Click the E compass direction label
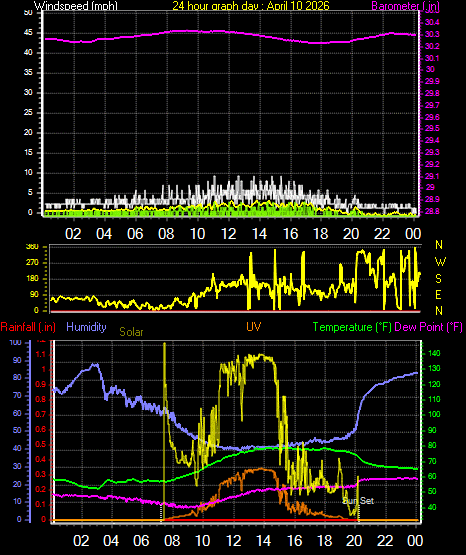466x555 pixels. 438,294
